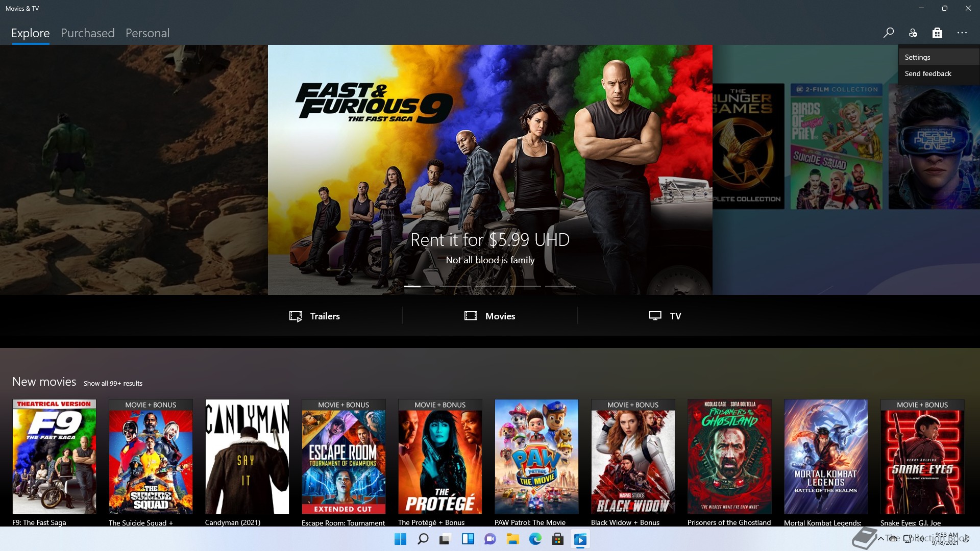The width and height of the screenshot is (980, 551).
Task: Open the Escape Room Tournament of Champions poster
Action: [344, 457]
